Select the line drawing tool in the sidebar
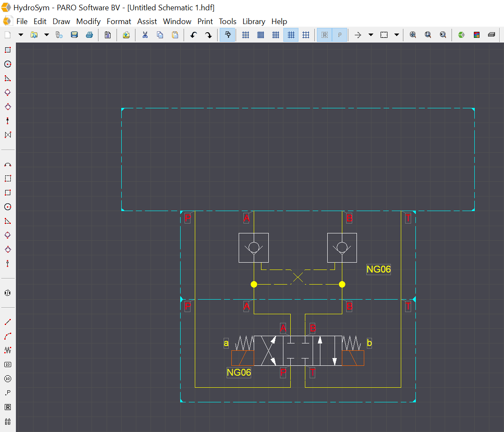The height and width of the screenshot is (432, 504). pos(7,322)
